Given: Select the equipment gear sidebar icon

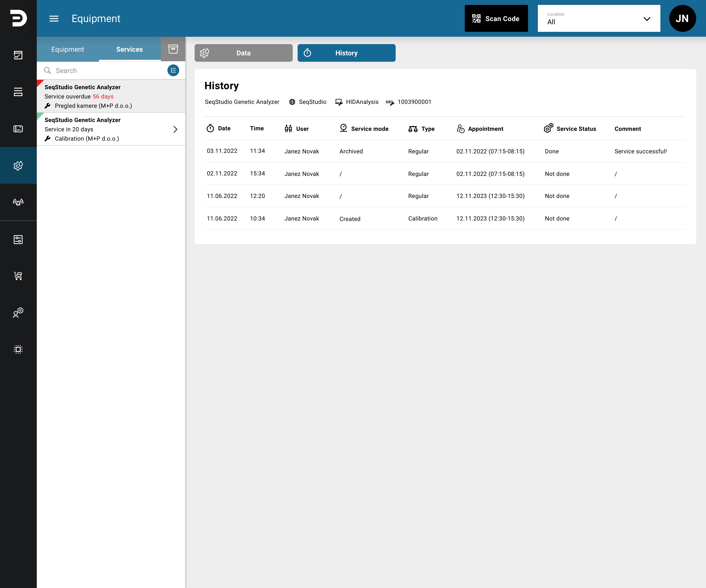Looking at the screenshot, I should click(18, 165).
